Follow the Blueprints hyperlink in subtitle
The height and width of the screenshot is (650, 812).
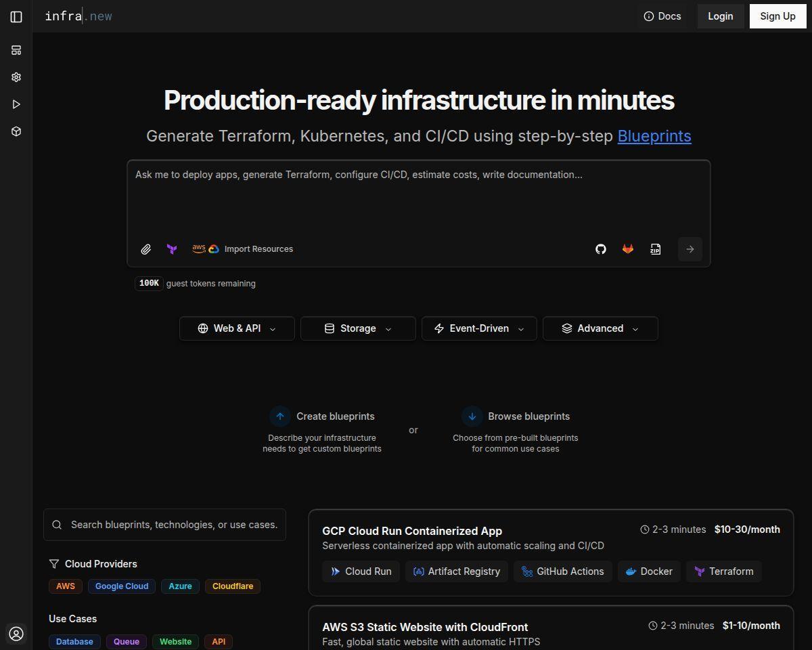pyautogui.click(x=654, y=136)
